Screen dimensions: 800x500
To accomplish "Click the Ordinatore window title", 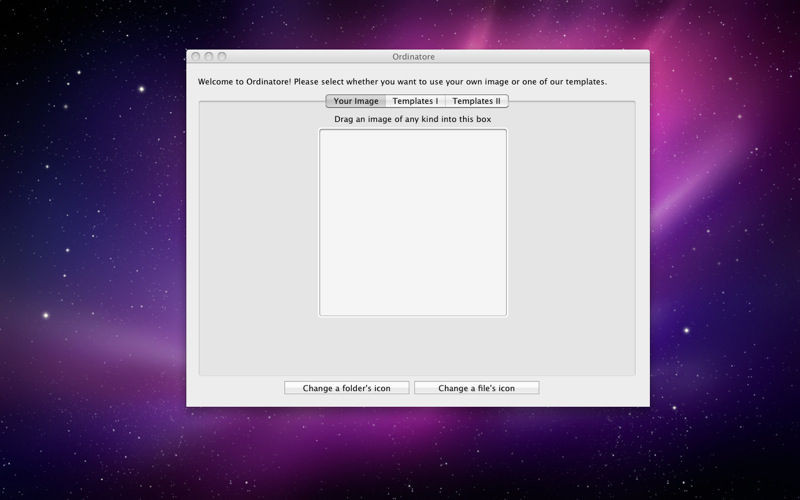I will pyautogui.click(x=413, y=57).
